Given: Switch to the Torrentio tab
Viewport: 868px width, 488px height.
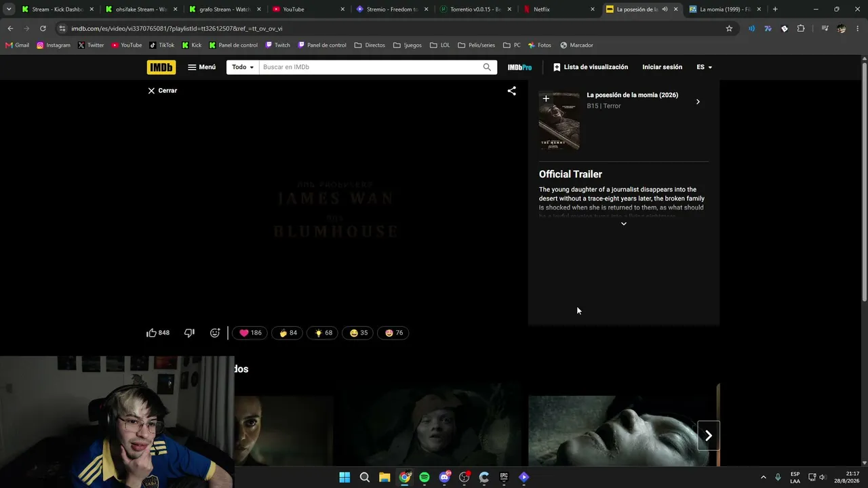Looking at the screenshot, I should 475,9.
